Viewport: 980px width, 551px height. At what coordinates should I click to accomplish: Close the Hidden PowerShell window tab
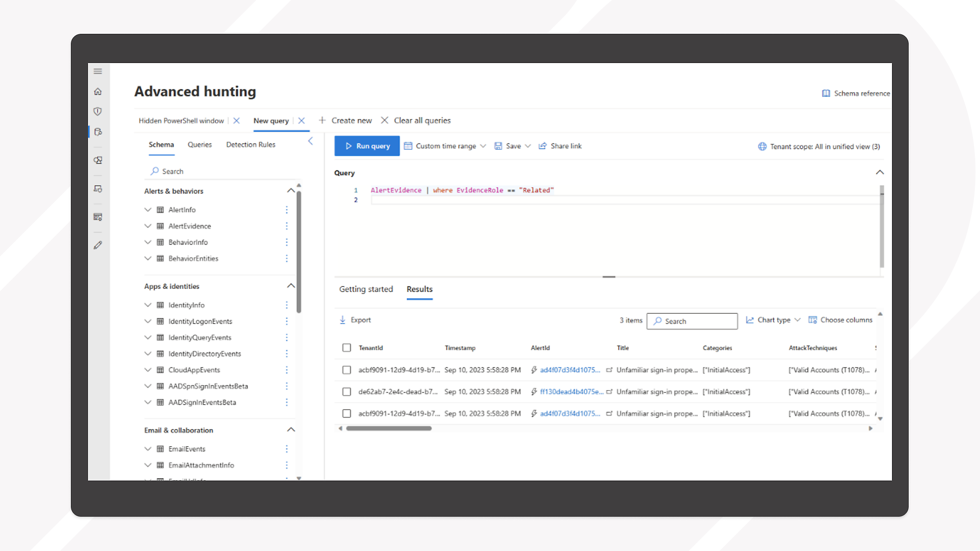pos(237,120)
